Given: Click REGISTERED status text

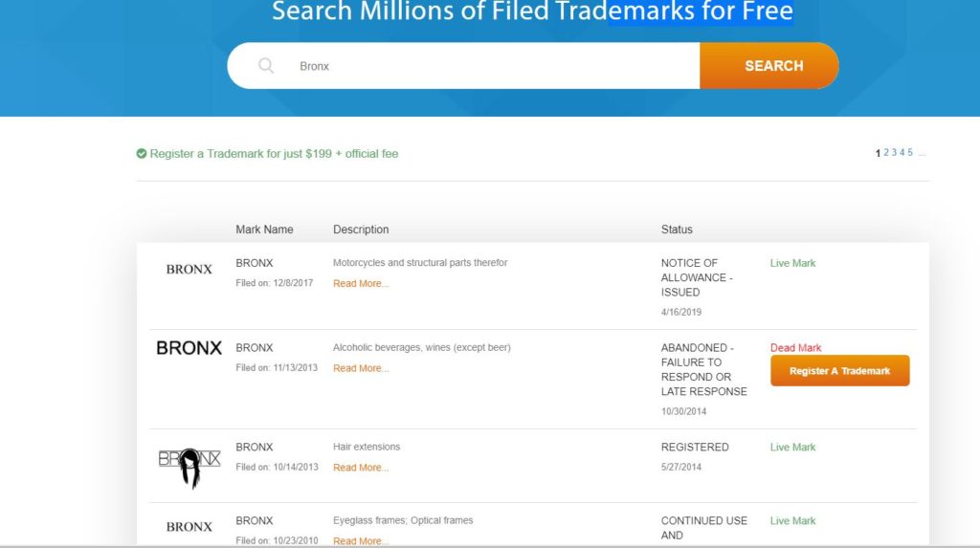Looking at the screenshot, I should [695, 447].
